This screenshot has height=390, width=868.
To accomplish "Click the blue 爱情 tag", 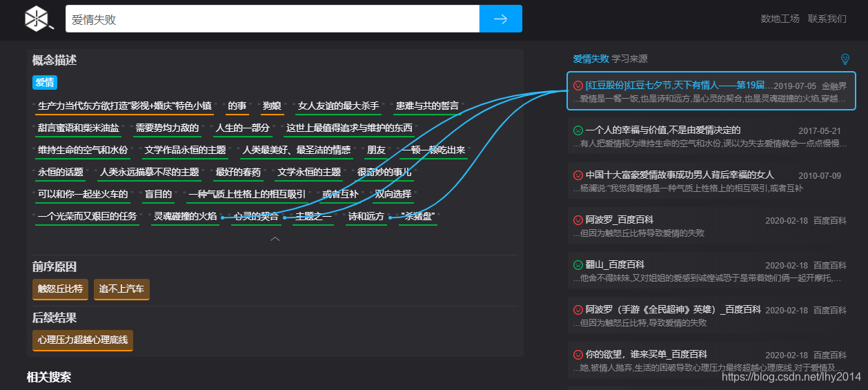I will 45,83.
